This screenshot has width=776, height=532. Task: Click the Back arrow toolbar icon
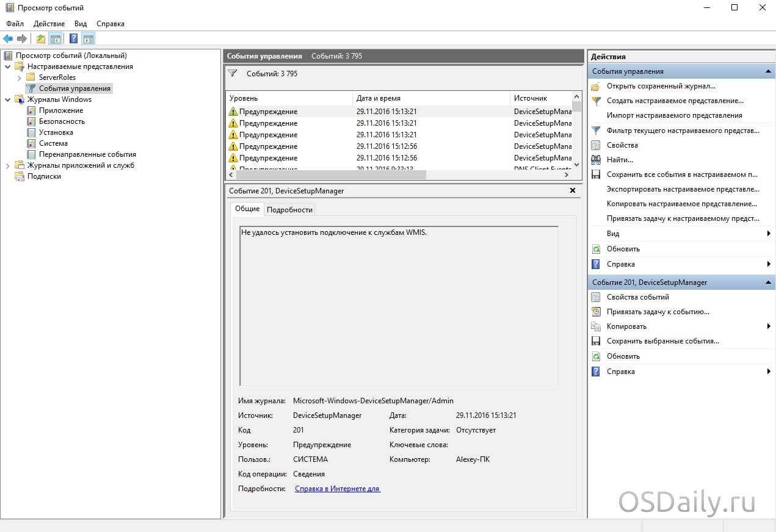click(8, 39)
